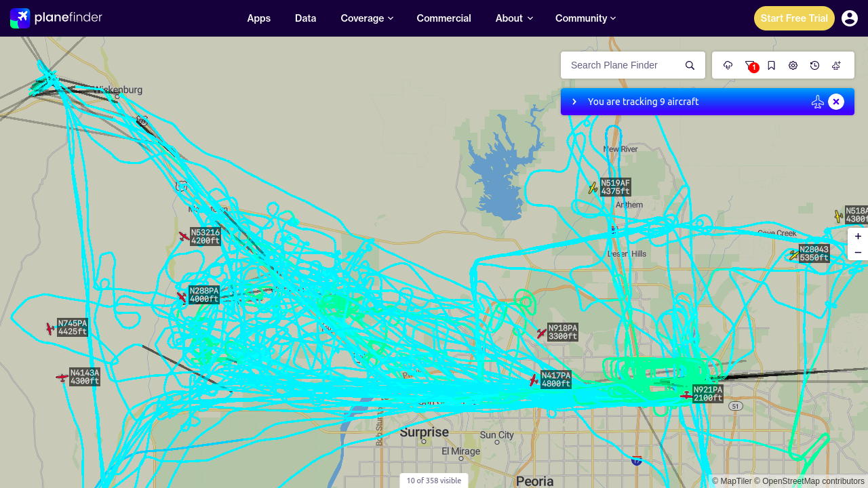The width and height of the screenshot is (868, 488).
Task: Click the search magnifier icon
Action: [690, 65]
